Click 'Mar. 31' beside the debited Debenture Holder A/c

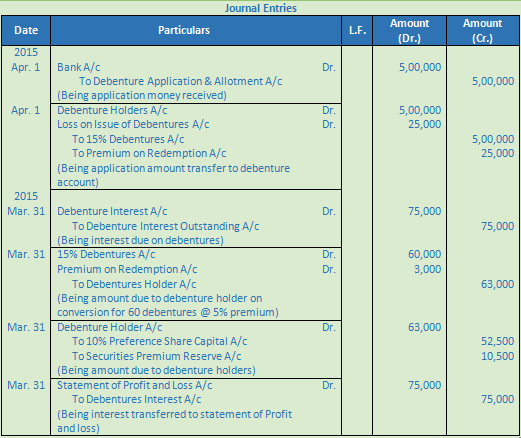pyautogui.click(x=26, y=327)
